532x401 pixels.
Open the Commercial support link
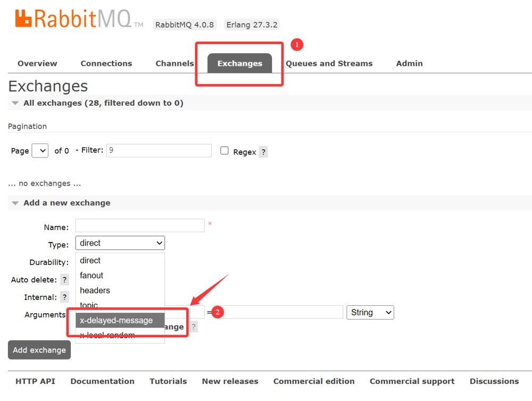(x=412, y=381)
